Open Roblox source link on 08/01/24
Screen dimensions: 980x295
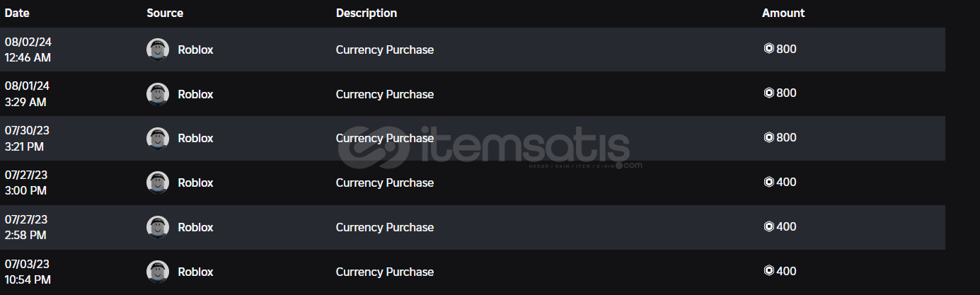click(x=195, y=94)
